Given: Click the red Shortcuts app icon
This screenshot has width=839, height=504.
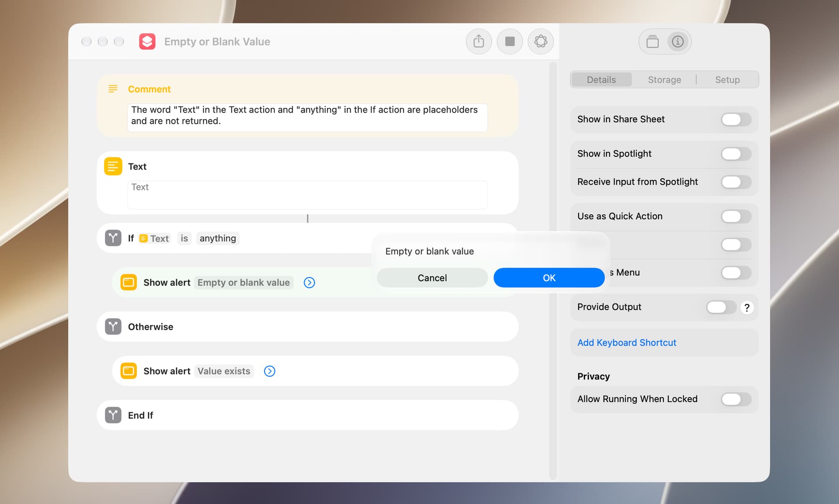Looking at the screenshot, I should click(147, 41).
